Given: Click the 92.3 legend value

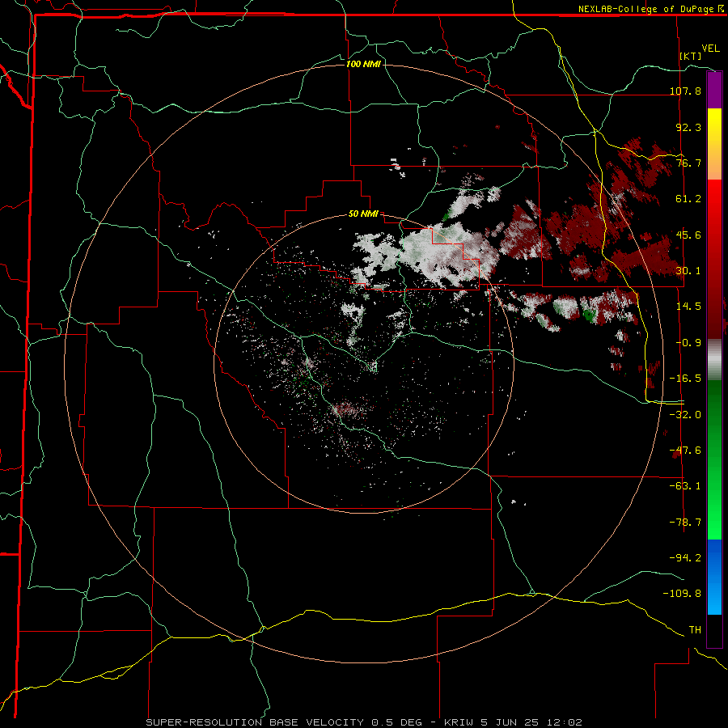Looking at the screenshot, I should tap(688, 127).
